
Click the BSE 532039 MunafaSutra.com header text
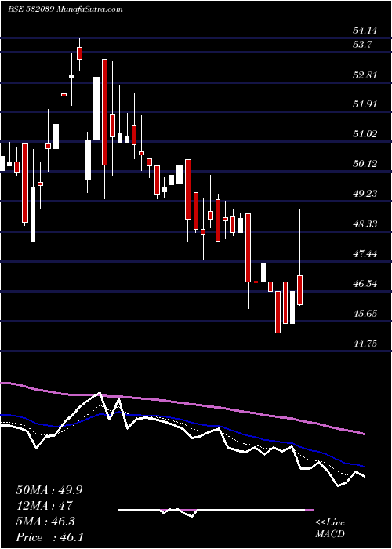pyautogui.click(x=65, y=9)
